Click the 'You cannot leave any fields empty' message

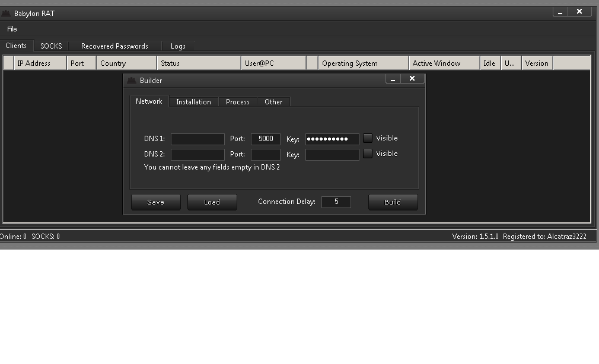coord(212,167)
